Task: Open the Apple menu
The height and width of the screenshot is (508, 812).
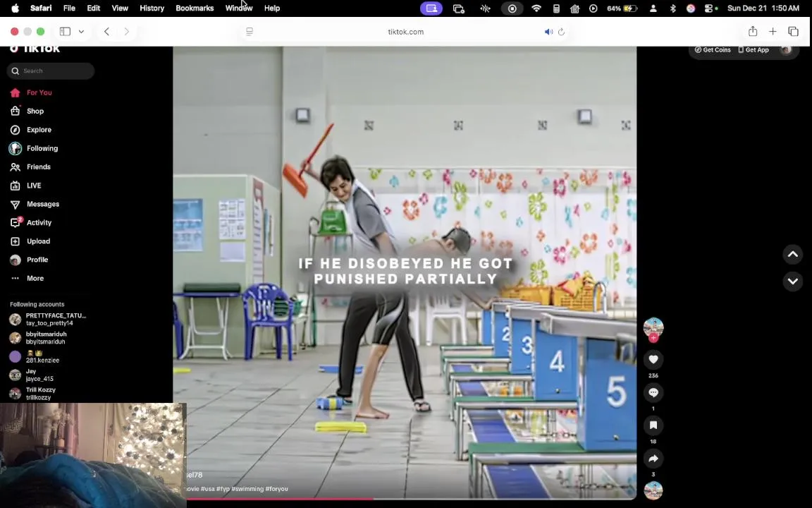Action: pyautogui.click(x=15, y=8)
